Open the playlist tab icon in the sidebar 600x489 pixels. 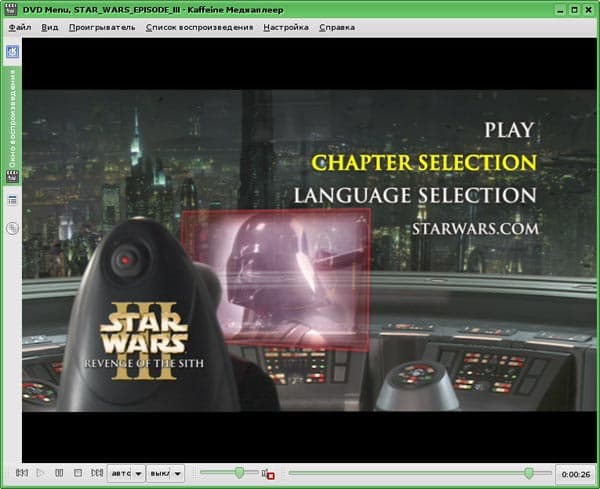tap(12, 200)
